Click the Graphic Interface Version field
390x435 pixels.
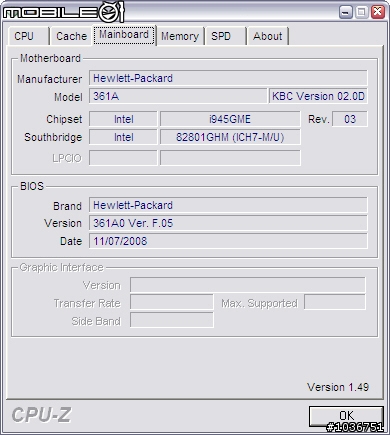click(248, 285)
